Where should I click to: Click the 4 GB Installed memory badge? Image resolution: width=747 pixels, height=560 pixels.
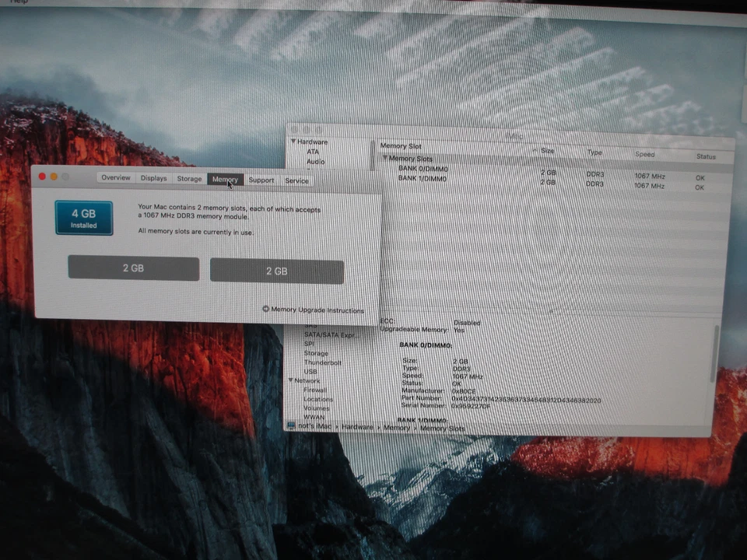click(x=84, y=218)
